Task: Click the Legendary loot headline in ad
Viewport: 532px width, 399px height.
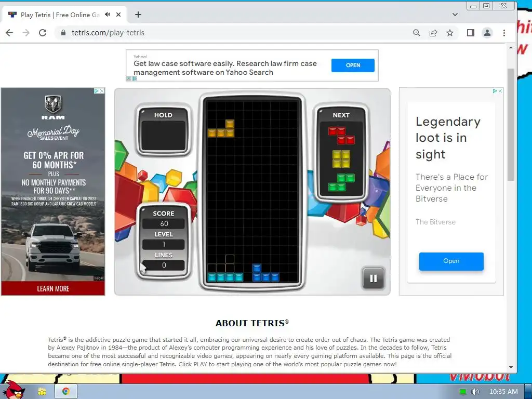Action: [x=448, y=138]
